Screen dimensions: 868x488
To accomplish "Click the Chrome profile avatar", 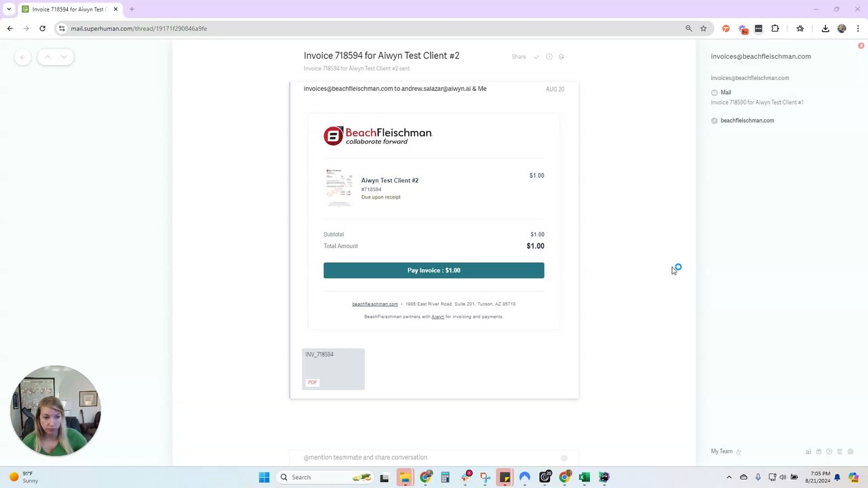I will pos(842,28).
